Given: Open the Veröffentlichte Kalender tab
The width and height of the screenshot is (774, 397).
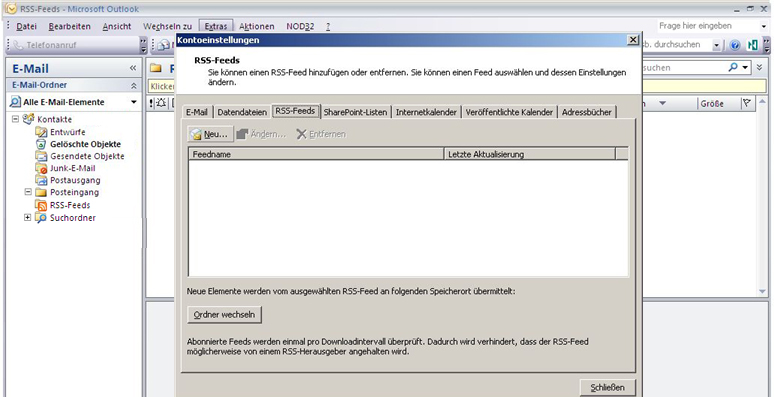Looking at the screenshot, I should pyautogui.click(x=509, y=112).
